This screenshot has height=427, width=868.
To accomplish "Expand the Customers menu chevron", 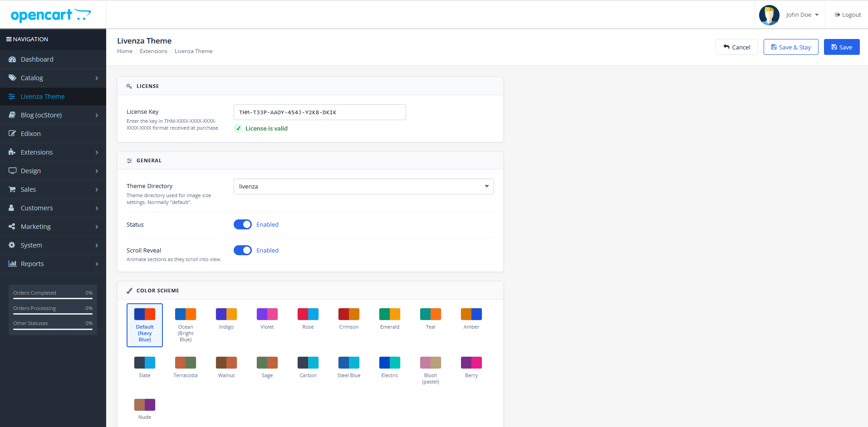I will coord(97,208).
